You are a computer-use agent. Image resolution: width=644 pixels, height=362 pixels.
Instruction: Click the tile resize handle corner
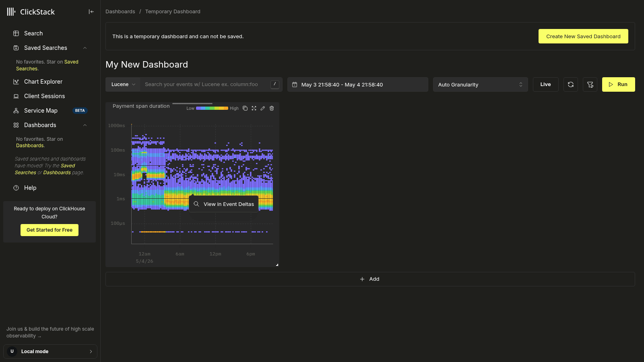tap(277, 265)
